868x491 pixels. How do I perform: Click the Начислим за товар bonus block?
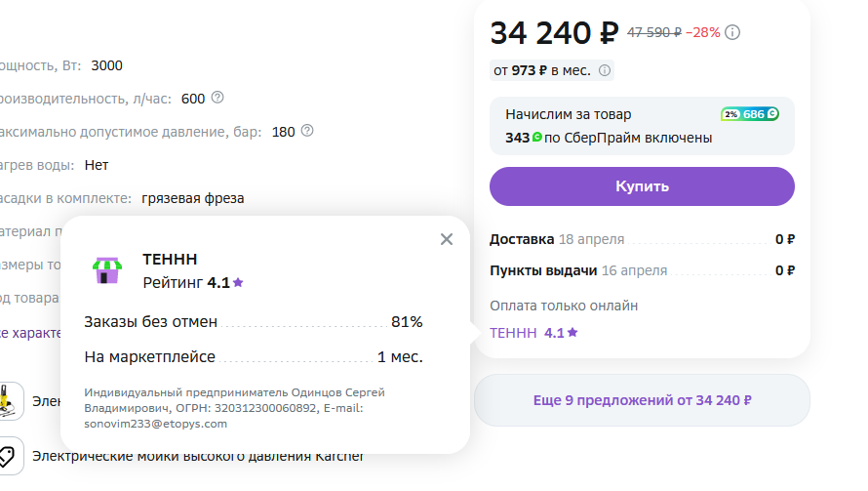(642, 126)
